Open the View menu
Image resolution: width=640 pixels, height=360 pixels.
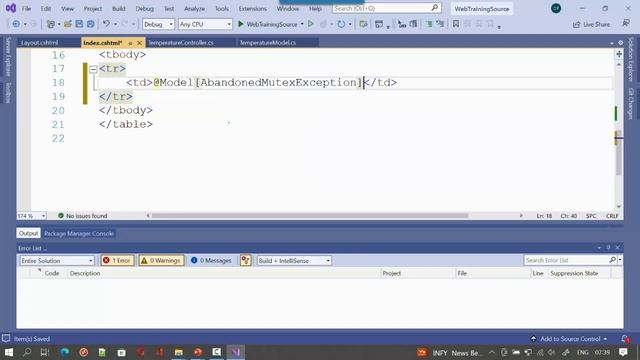(x=67, y=9)
